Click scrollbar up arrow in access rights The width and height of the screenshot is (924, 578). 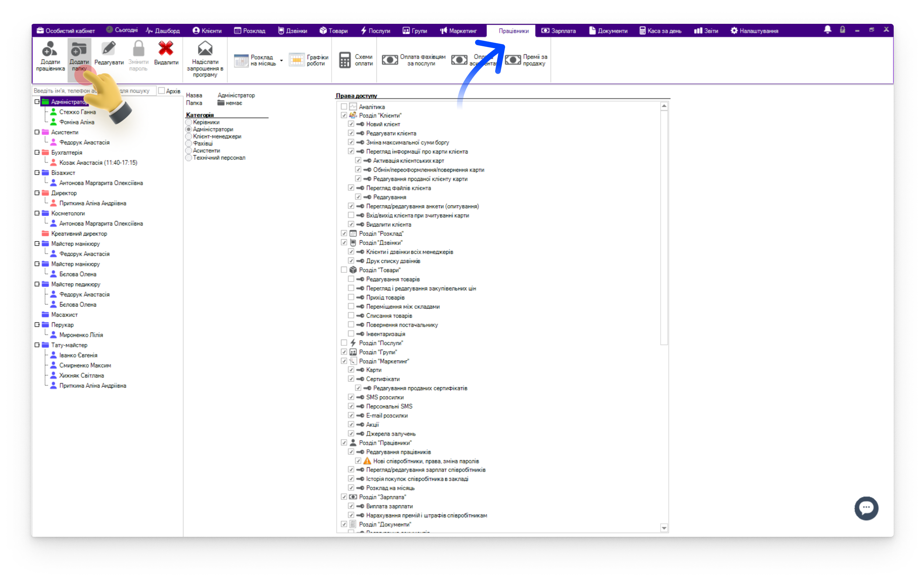664,106
